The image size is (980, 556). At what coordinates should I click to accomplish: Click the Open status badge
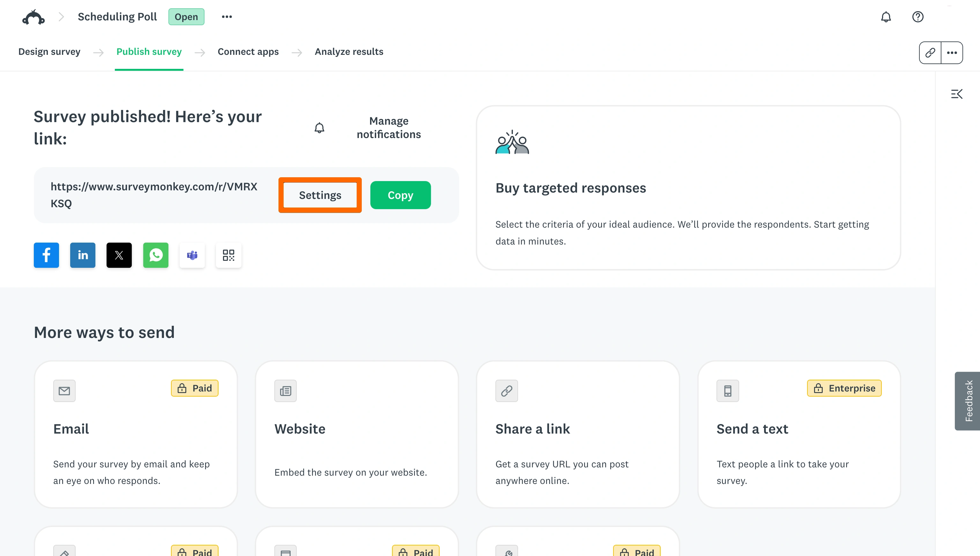[186, 17]
